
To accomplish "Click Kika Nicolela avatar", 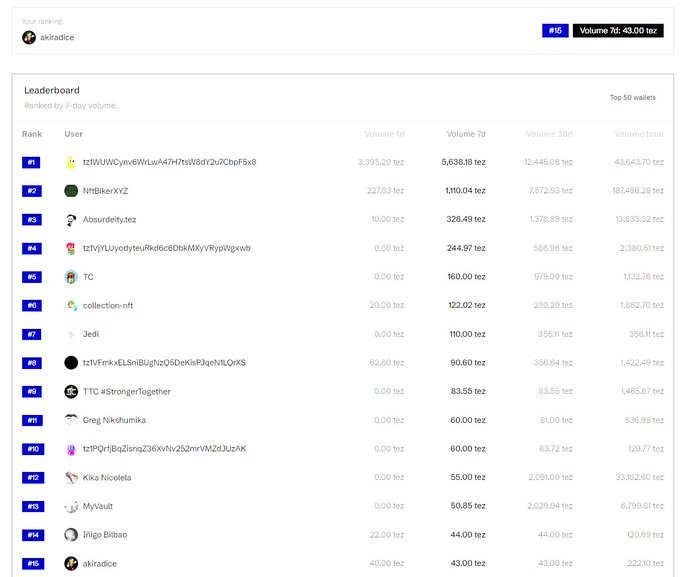I will click(71, 478).
